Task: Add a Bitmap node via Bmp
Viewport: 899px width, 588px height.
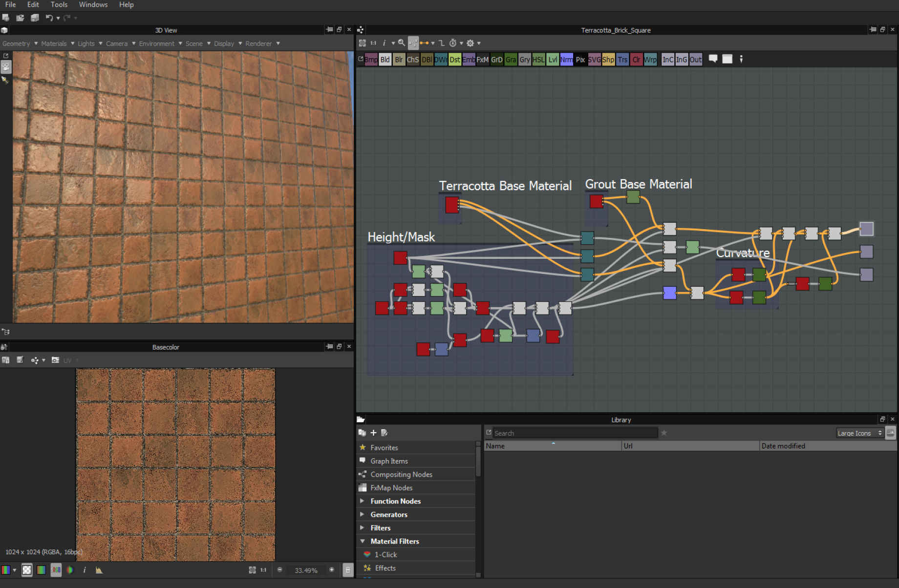Action: click(371, 60)
